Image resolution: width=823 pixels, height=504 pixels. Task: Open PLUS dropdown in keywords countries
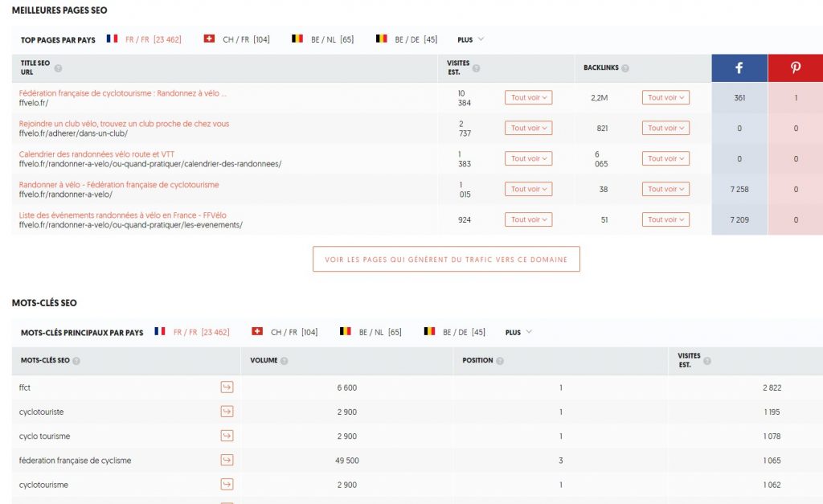click(x=518, y=332)
